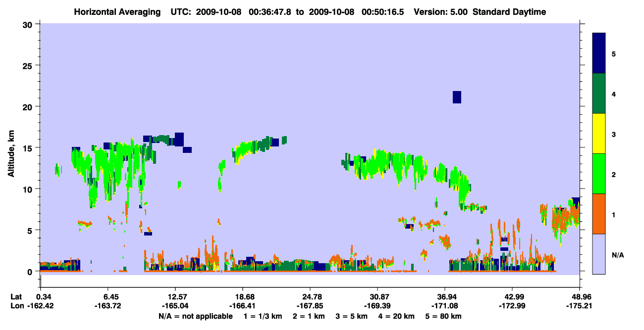Click longitude value -171.08

445,306
